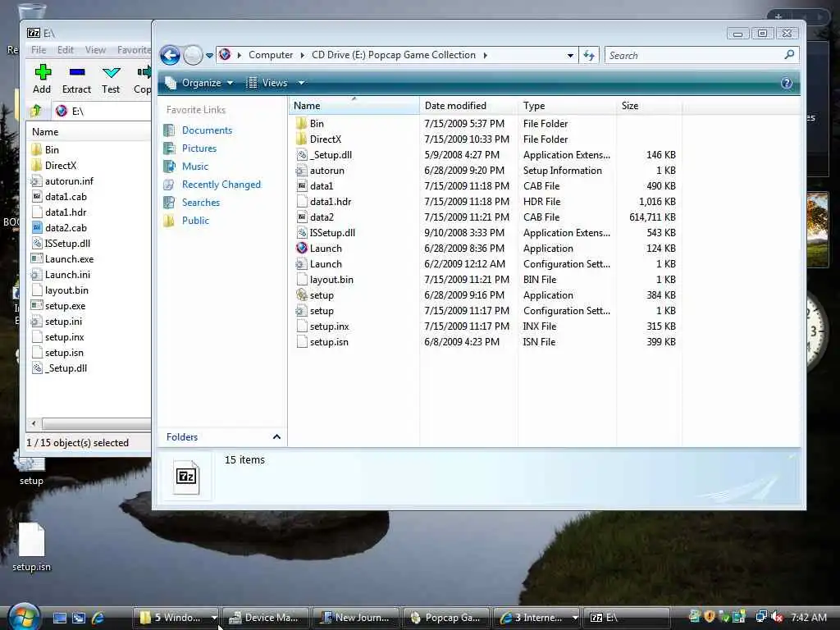Open Searches favorite link
Screen dimensions: 840x630
pyautogui.click(x=201, y=203)
